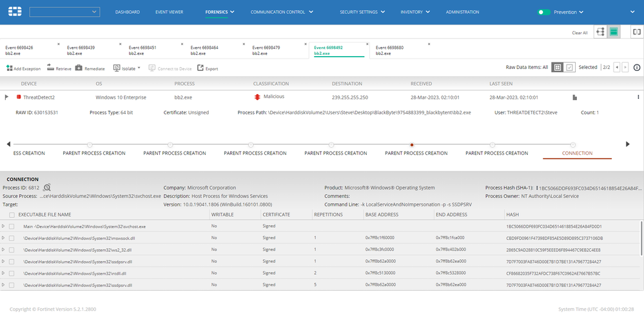Check the box for the mswsock.dll row

click(x=12, y=238)
